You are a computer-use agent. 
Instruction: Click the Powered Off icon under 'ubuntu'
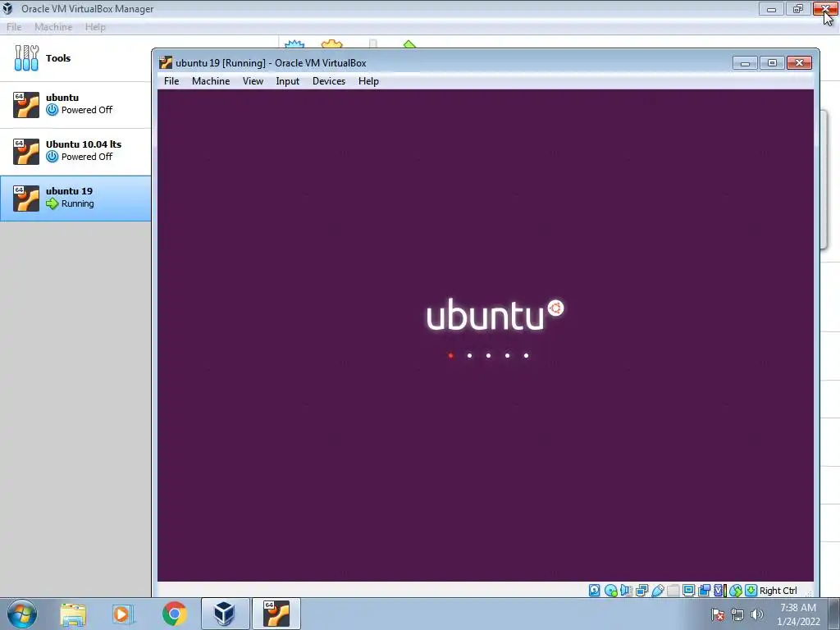[52, 110]
